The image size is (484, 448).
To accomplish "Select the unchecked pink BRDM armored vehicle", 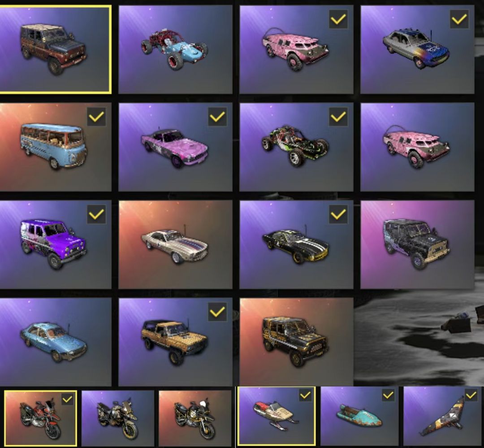I will (417, 147).
